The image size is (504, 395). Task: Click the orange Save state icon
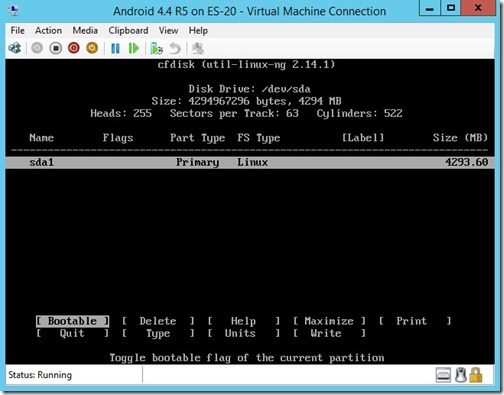point(92,48)
